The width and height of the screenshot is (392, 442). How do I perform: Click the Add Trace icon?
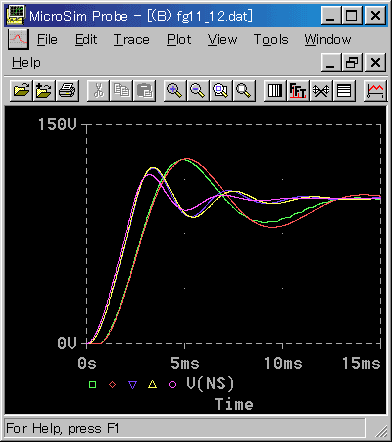[375, 90]
